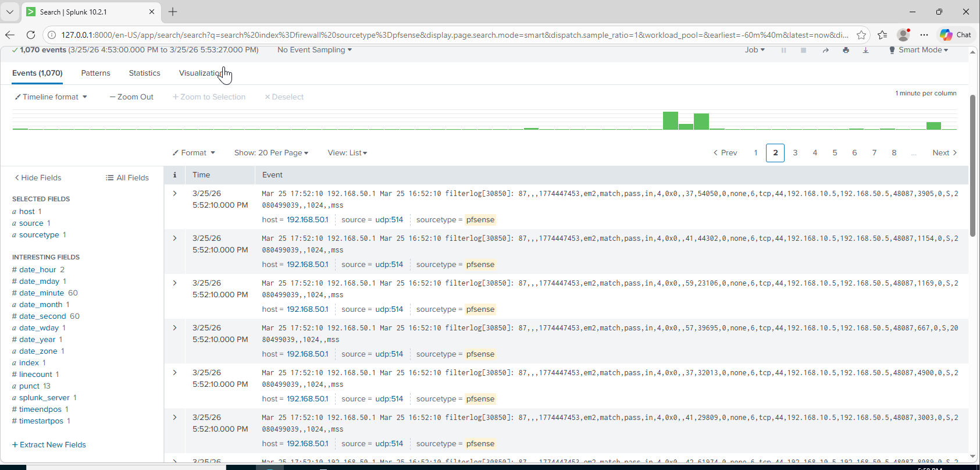
Task: Click the vertical page scrollbar thumb
Action: [972, 166]
